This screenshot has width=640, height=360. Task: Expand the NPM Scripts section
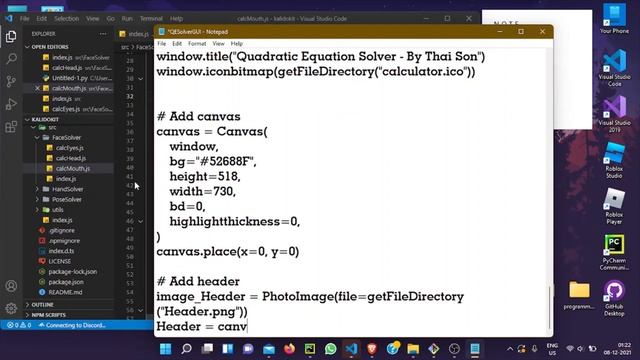(x=27, y=315)
